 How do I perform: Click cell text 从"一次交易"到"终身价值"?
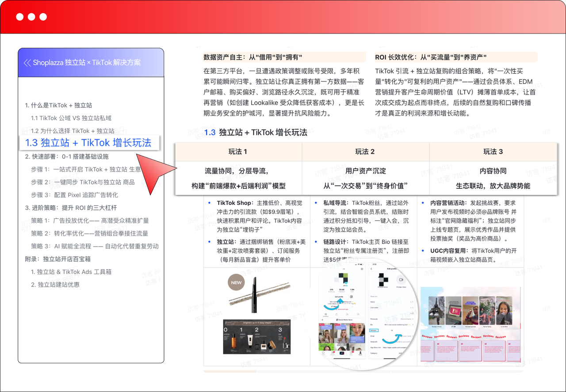tap(366, 186)
